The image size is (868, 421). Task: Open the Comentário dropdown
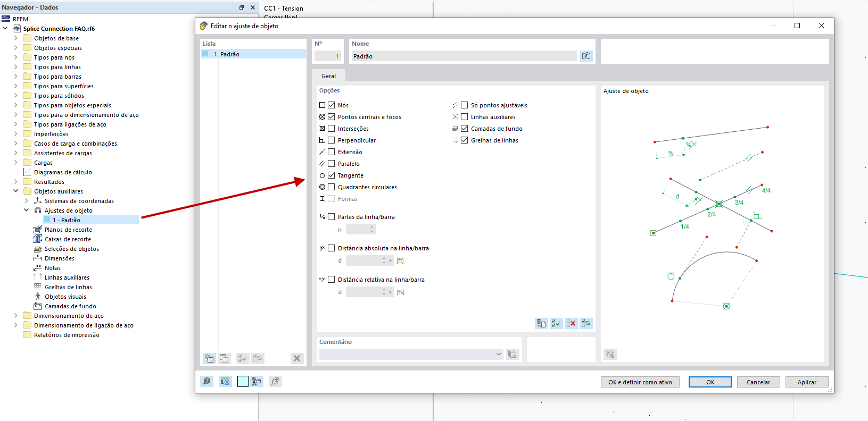[499, 354]
